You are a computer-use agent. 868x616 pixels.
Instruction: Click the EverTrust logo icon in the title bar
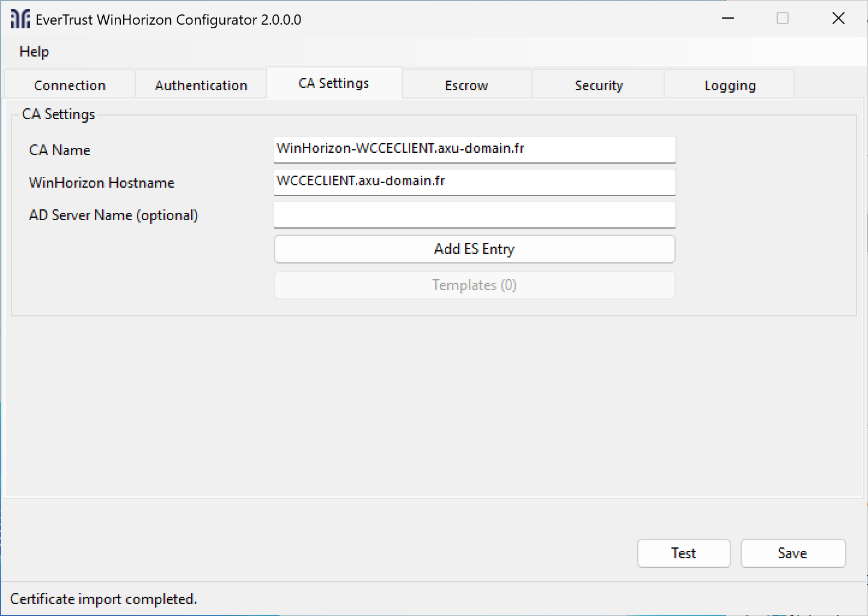click(20, 18)
